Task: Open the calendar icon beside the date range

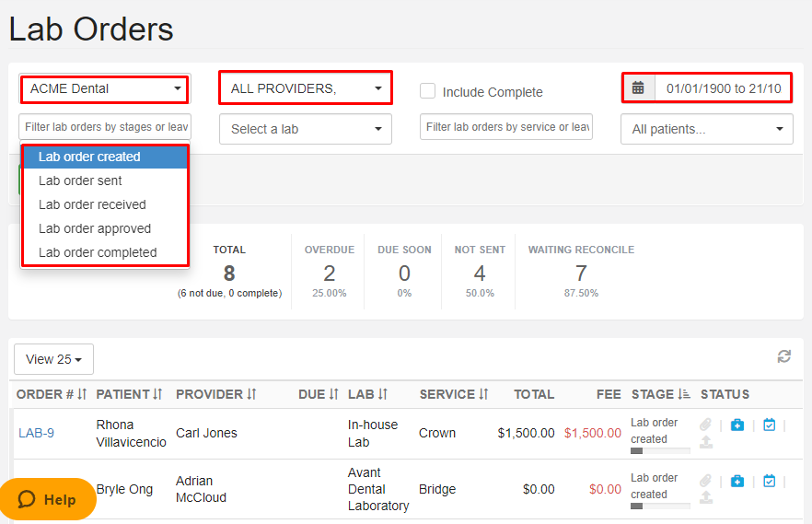Action: 638,88
